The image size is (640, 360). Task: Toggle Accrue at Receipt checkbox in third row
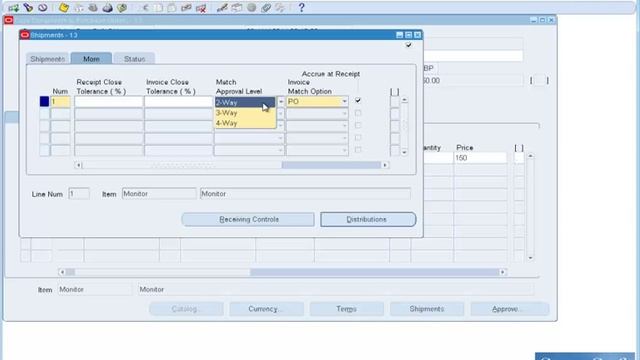(358, 125)
